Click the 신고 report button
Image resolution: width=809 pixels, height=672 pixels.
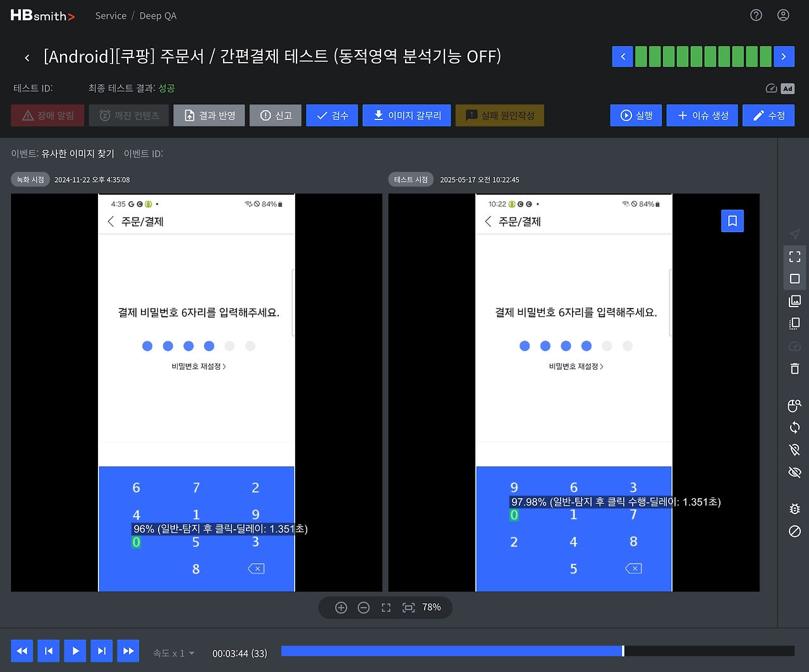point(276,116)
